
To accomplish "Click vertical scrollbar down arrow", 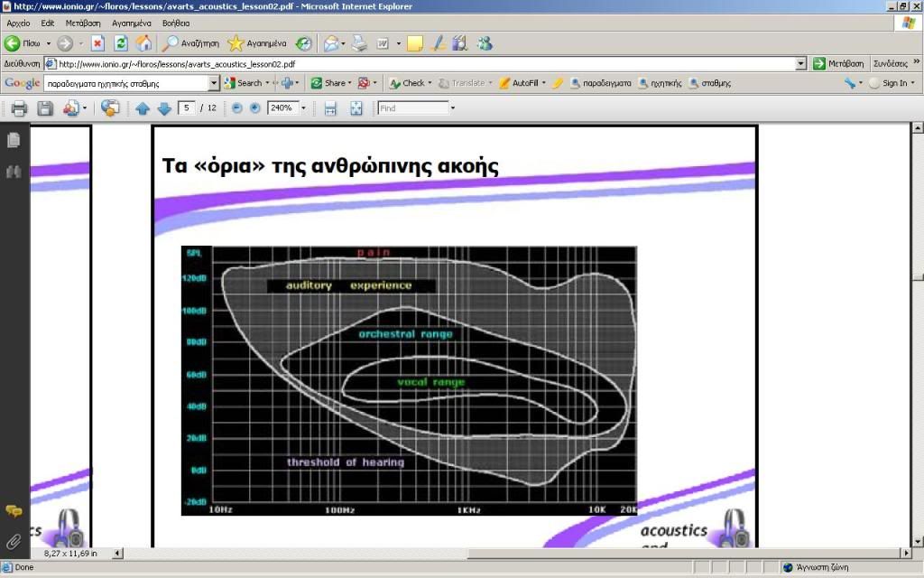I will 918,539.
